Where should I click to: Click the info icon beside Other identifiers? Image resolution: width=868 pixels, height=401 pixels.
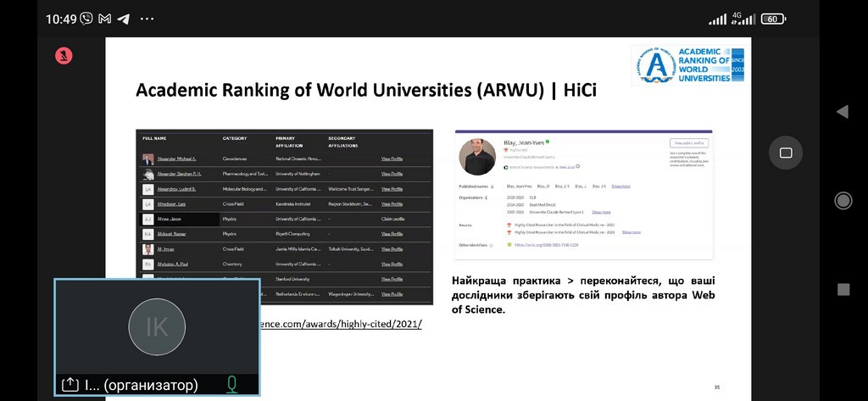tap(491, 245)
